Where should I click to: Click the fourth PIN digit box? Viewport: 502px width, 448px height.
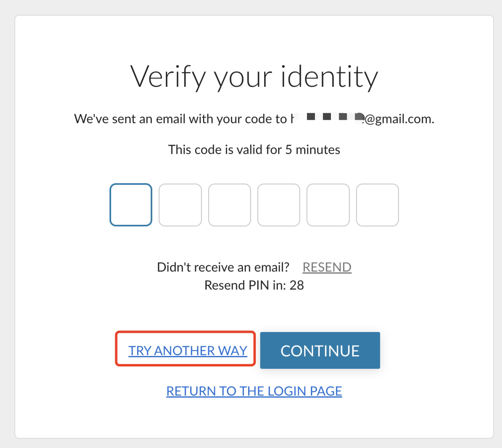[279, 205]
